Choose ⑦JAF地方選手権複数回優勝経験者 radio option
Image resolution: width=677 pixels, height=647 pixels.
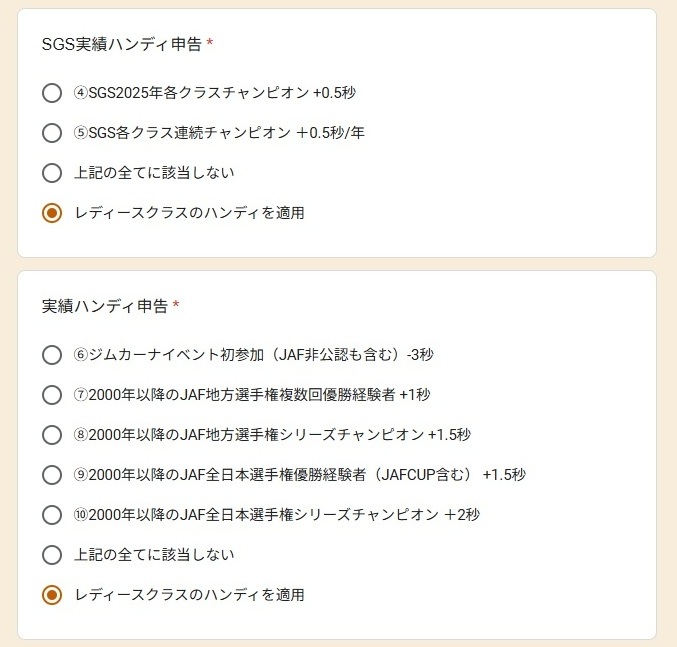click(52, 395)
